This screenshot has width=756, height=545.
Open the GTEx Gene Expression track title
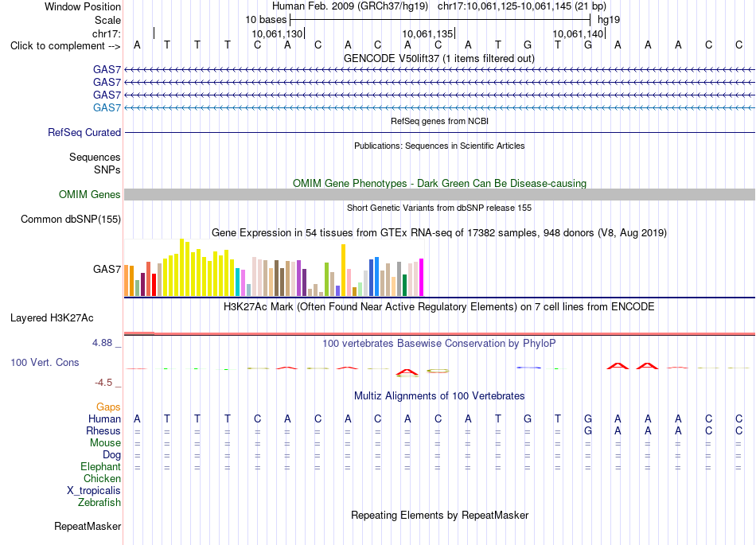439,233
